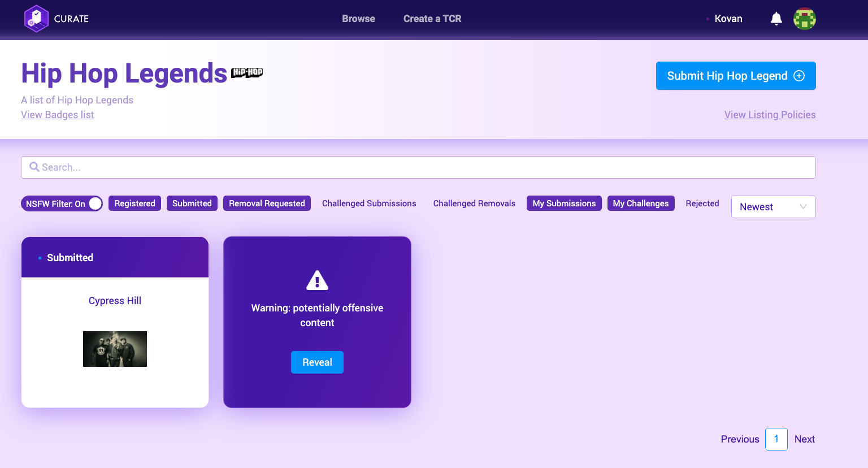Click the warning triangle icon on hidden card
The image size is (868, 468).
(x=317, y=280)
